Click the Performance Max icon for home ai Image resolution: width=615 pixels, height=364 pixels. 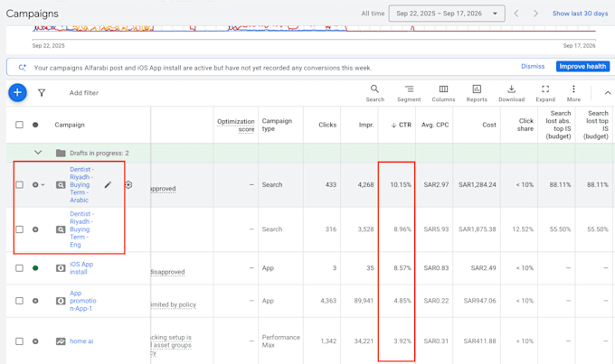[61, 341]
